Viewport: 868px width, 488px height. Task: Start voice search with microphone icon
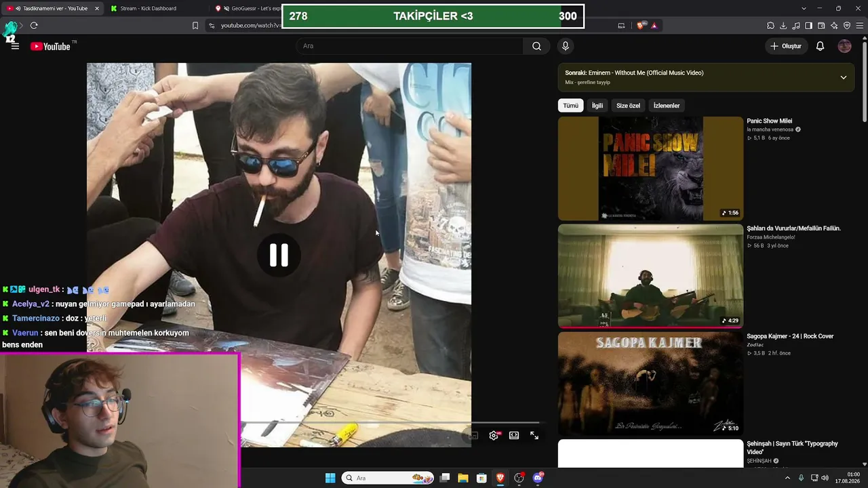(566, 46)
